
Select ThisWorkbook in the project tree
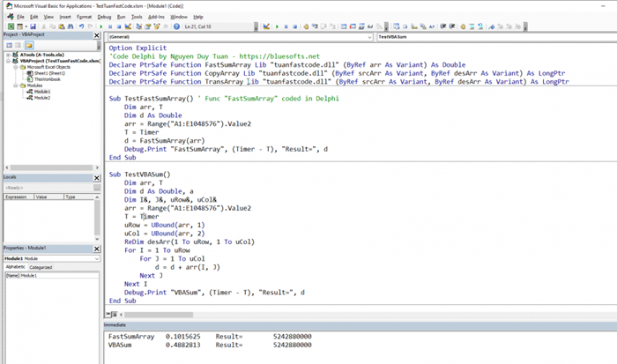48,78
